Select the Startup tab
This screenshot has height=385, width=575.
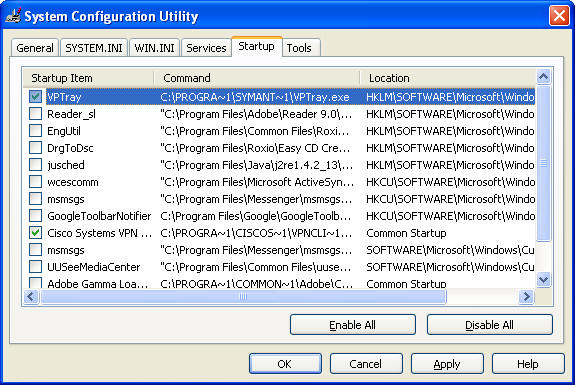pos(256,47)
